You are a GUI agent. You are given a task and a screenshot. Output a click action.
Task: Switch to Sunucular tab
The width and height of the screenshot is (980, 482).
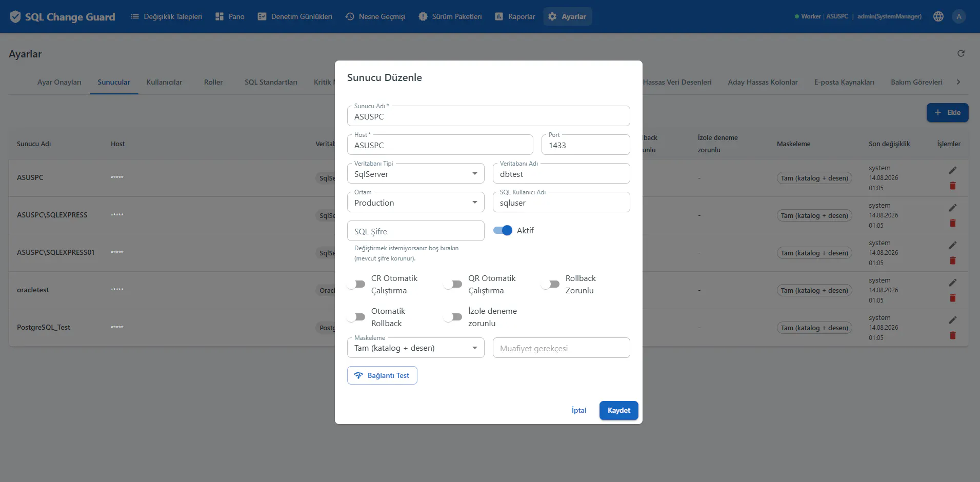tap(114, 82)
